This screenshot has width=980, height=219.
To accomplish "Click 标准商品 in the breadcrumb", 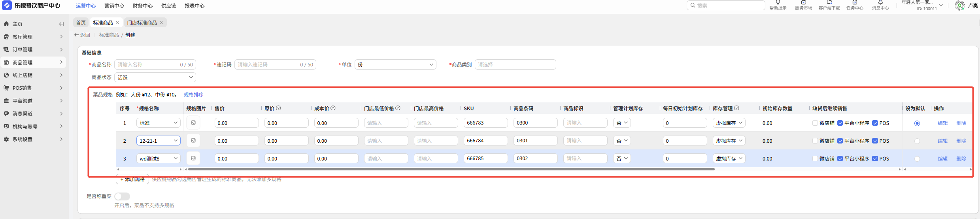I will 109,35.
